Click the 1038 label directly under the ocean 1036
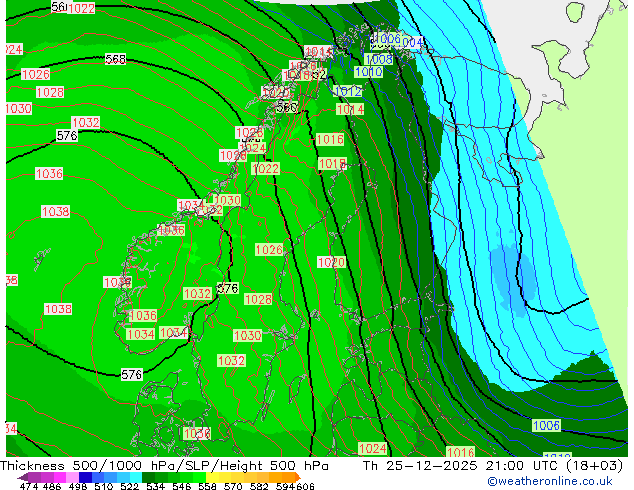Image resolution: width=634 pixels, height=490 pixels. point(55,211)
